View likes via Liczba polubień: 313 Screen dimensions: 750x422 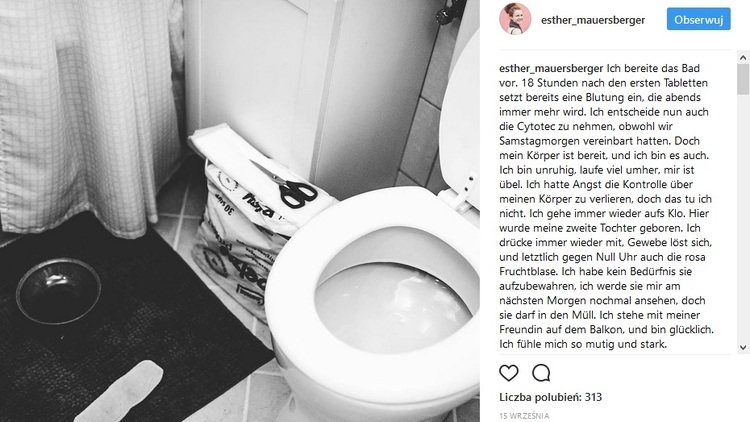click(x=551, y=397)
